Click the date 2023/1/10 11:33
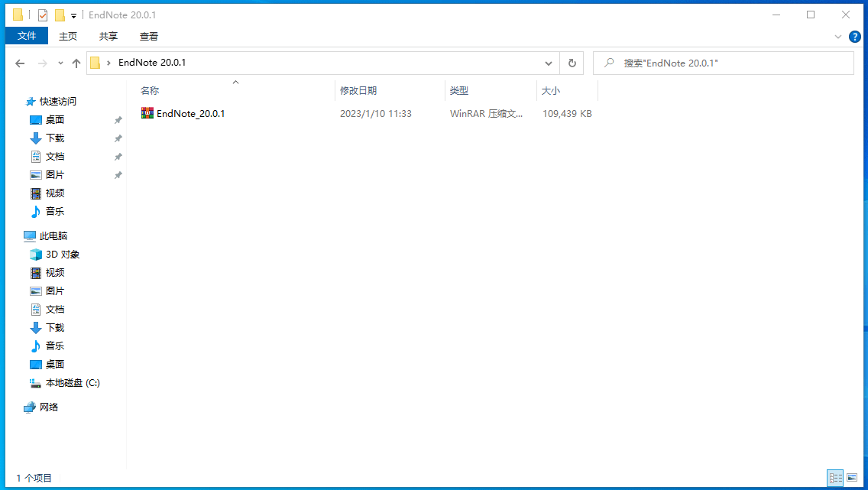Image resolution: width=868 pixels, height=490 pixels. 376,113
